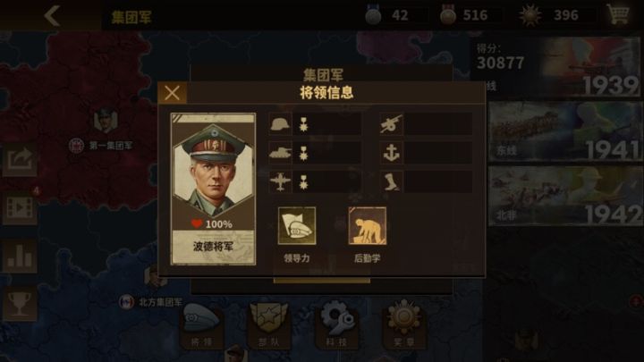This screenshot has height=362, width=644.
Task: Click the anchor navy stat icon
Action: [392, 153]
